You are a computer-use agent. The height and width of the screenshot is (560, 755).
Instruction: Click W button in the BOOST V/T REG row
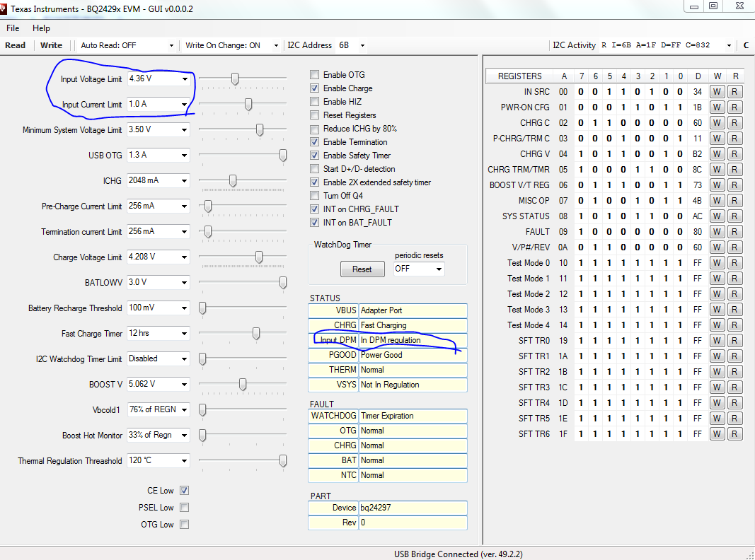[717, 185]
